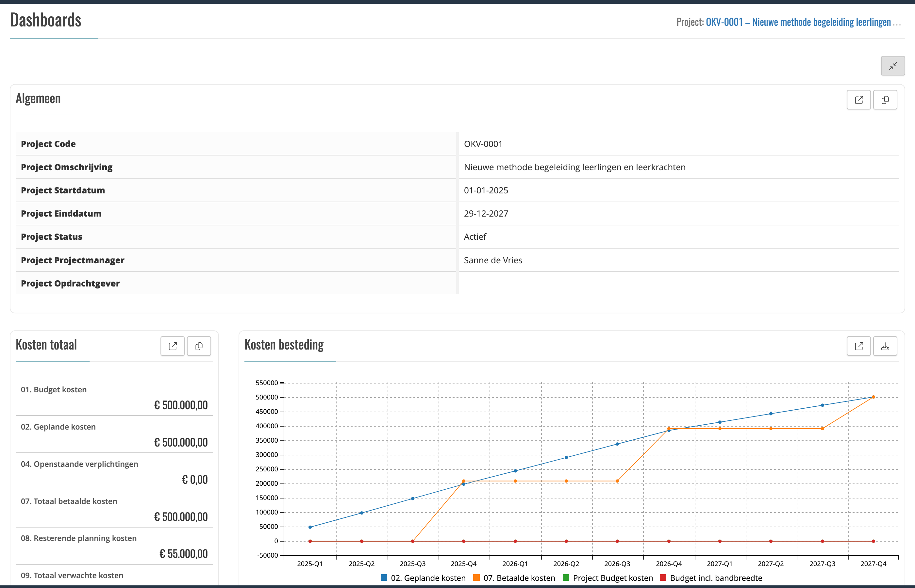Download the Kosten besteding chart

[x=885, y=346]
